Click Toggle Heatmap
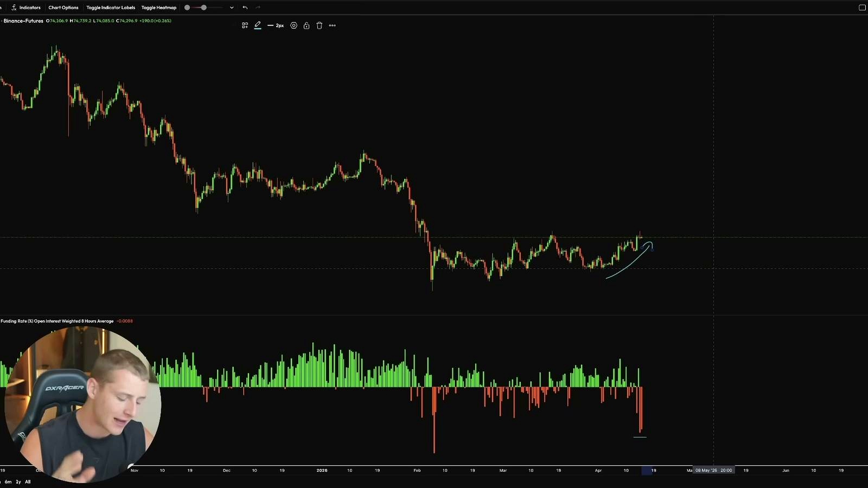The height and width of the screenshot is (488, 868). [x=159, y=8]
